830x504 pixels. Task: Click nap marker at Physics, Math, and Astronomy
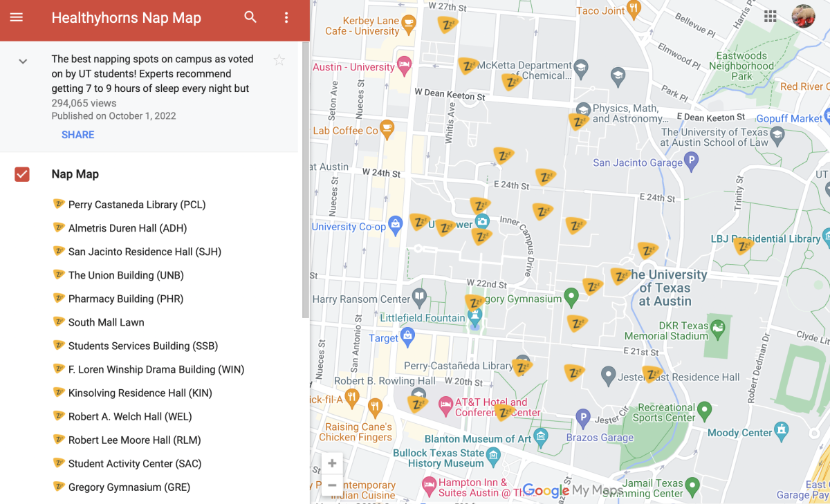(x=579, y=122)
